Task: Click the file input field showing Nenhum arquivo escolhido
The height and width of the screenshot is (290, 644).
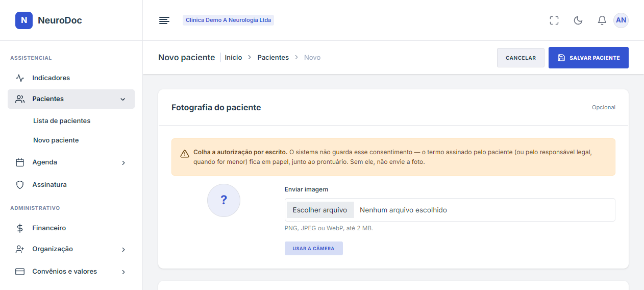Action: 450,210
